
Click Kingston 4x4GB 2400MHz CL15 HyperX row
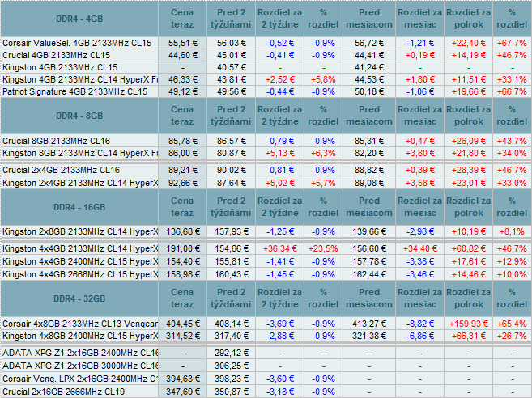(x=80, y=262)
